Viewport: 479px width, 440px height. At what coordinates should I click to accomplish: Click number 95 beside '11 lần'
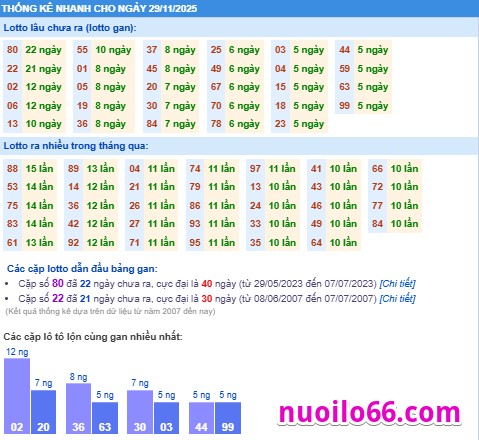195,242
